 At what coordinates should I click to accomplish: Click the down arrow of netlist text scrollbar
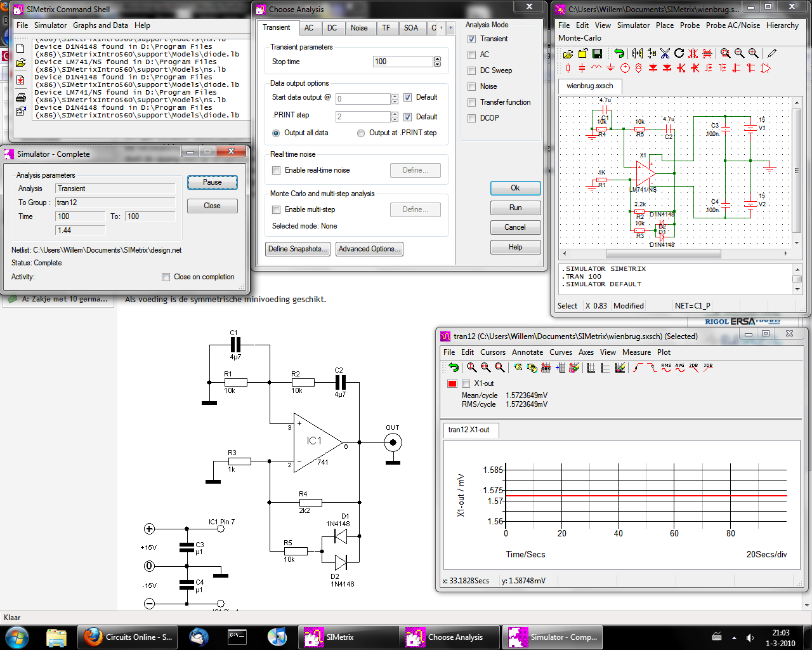[x=797, y=289]
